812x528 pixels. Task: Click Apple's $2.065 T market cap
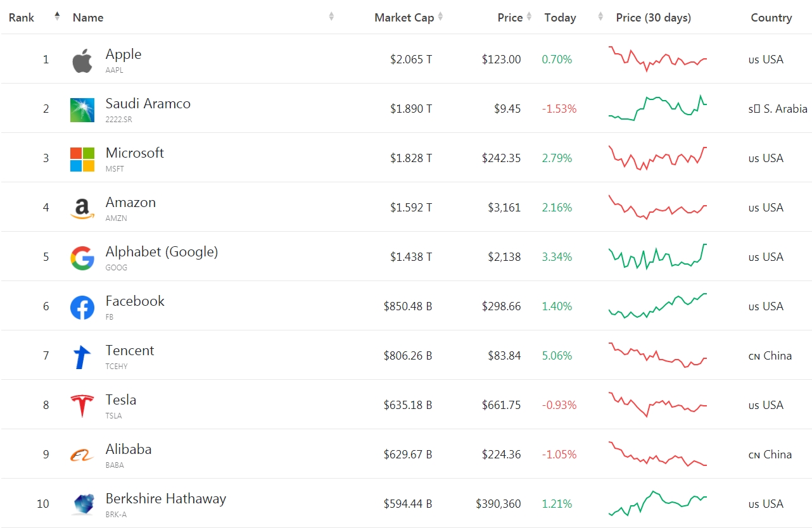point(411,60)
